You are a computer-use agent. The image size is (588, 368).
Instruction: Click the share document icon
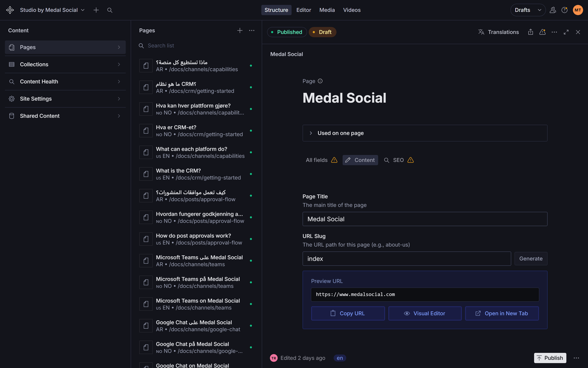(531, 32)
